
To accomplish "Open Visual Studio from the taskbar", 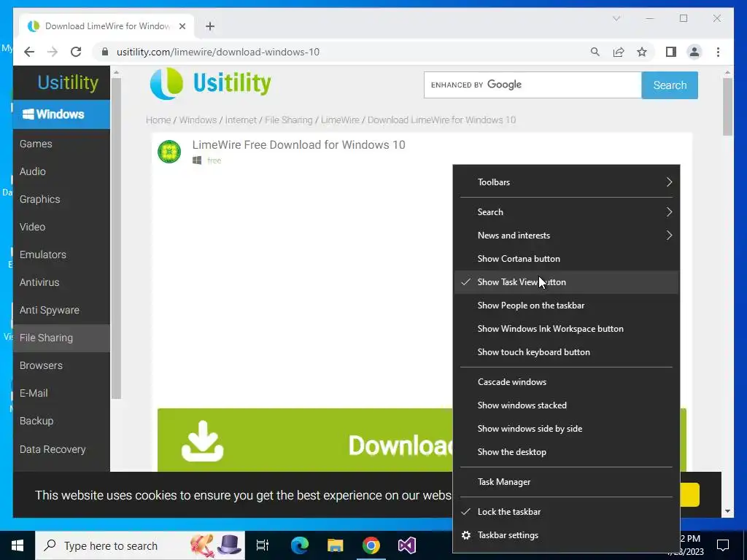I will tap(407, 545).
